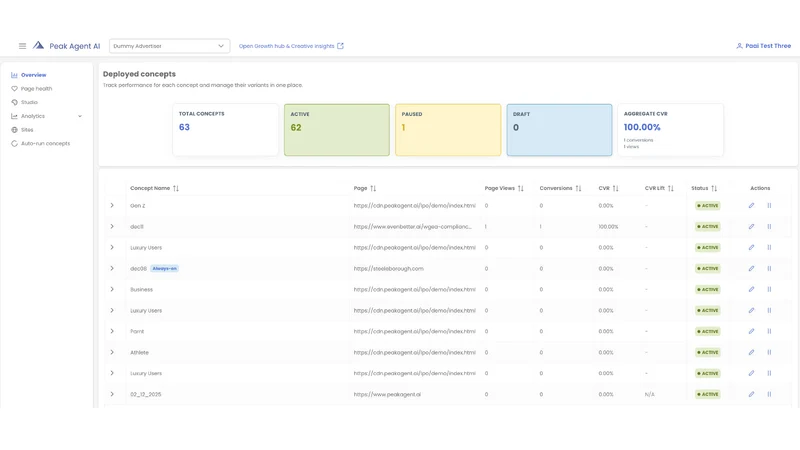Click the ACTIVE status badge for Gen Z
This screenshot has width=800, height=450.
tap(708, 206)
